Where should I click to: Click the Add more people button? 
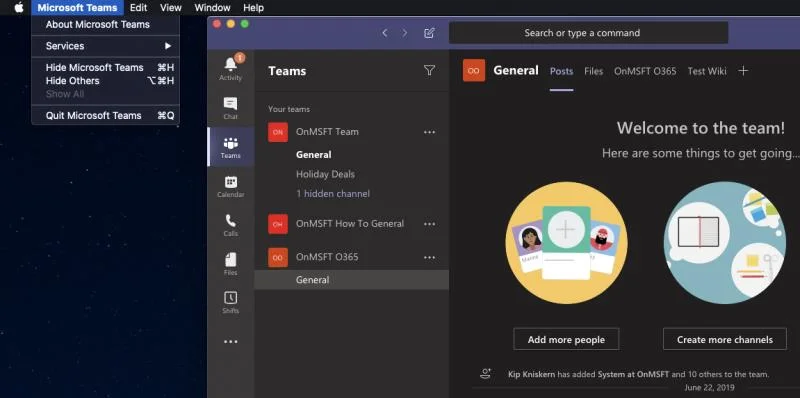[566, 339]
